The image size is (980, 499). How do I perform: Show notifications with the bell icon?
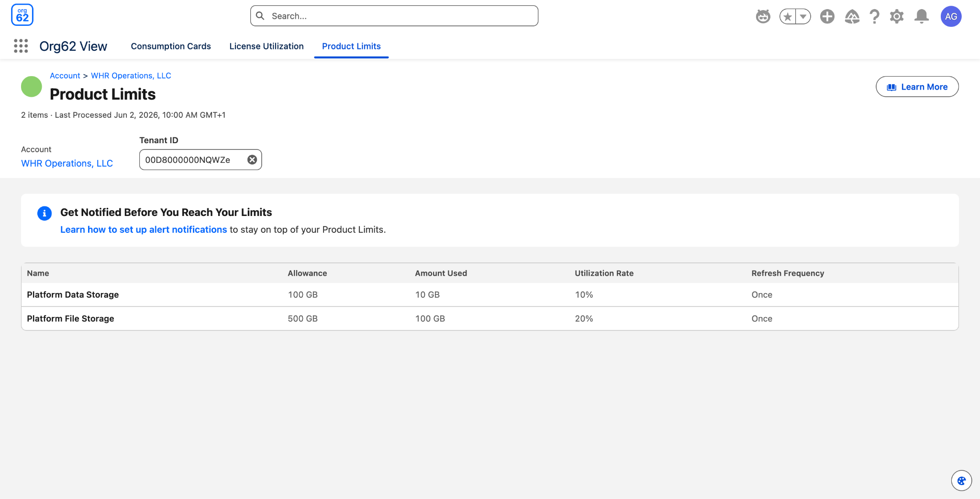click(x=922, y=16)
